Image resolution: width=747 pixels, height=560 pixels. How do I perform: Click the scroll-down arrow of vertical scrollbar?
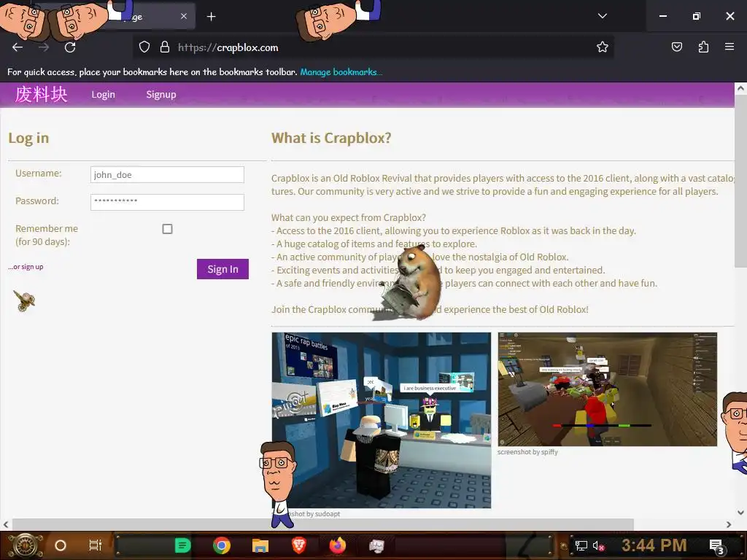[740, 513]
